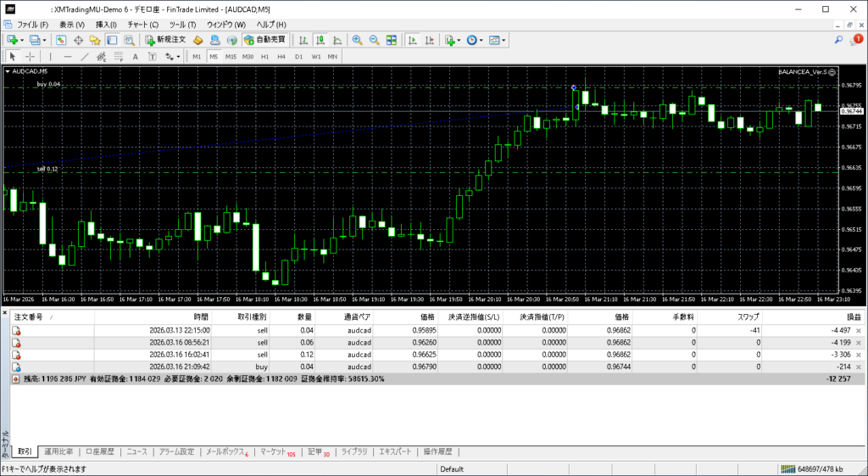Click the zoom in magnifier icon
868x476 pixels.
pyautogui.click(x=358, y=40)
